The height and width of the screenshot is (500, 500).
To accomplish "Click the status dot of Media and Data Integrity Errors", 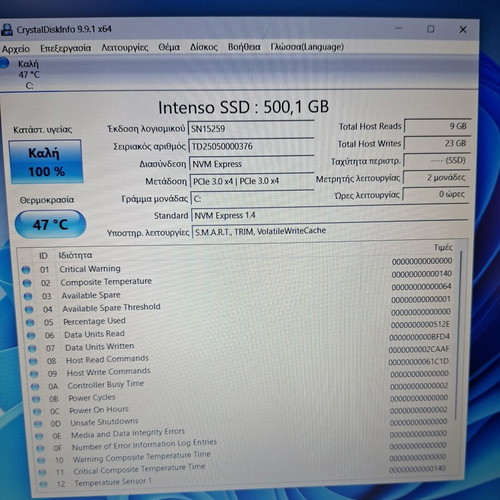I will [x=39, y=436].
